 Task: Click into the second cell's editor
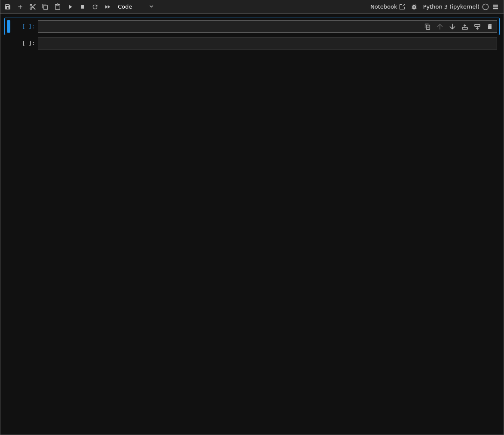pos(267,43)
